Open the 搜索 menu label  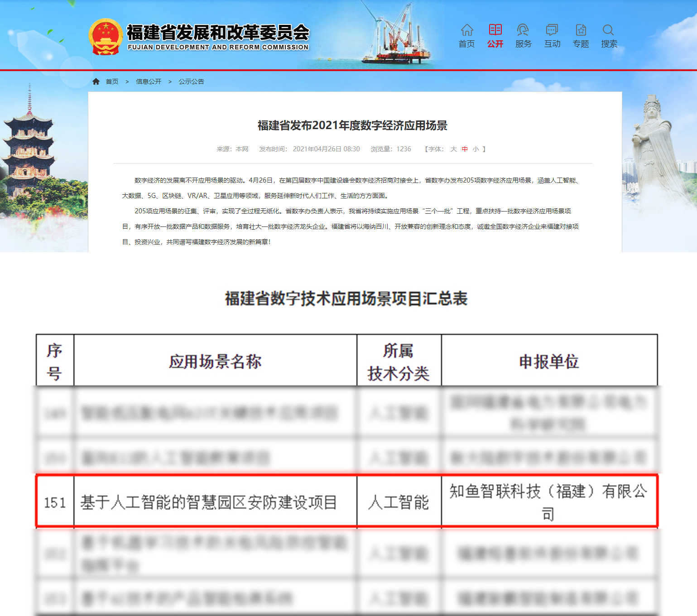click(x=609, y=44)
